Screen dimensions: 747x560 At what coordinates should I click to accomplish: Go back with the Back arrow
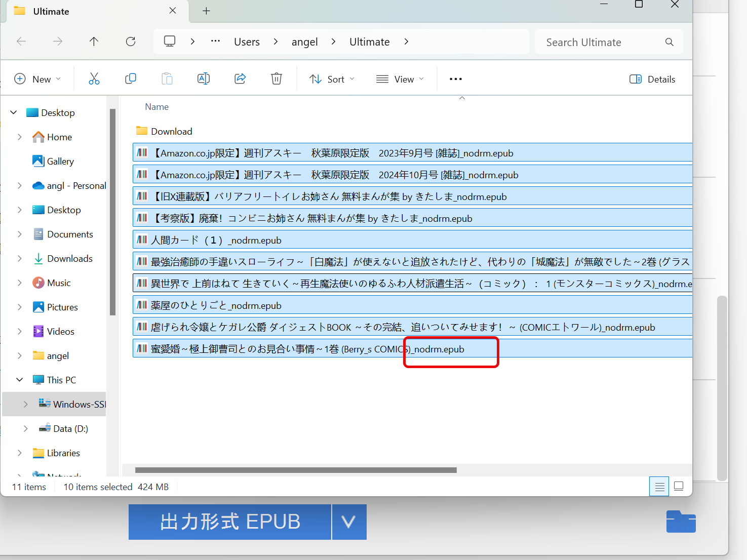tap(21, 42)
